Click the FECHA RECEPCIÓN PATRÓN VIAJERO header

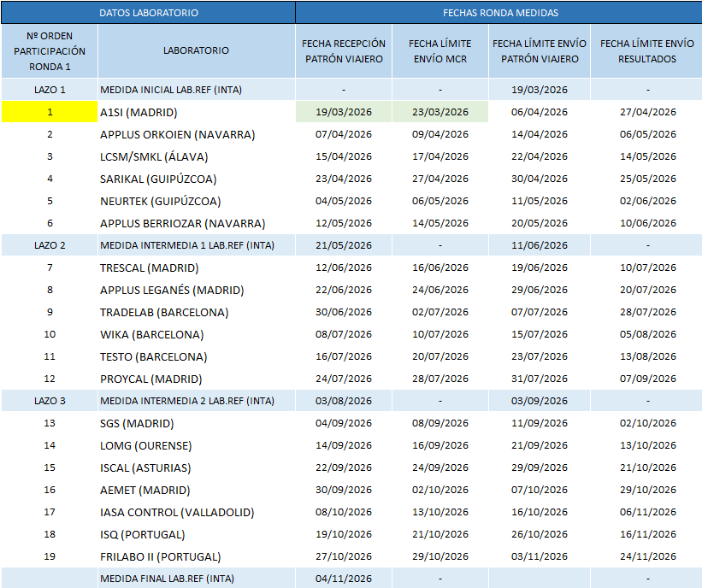(344, 51)
